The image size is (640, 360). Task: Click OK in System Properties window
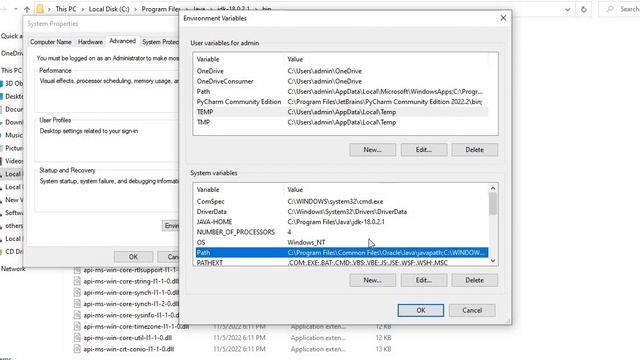pyautogui.click(x=133, y=257)
